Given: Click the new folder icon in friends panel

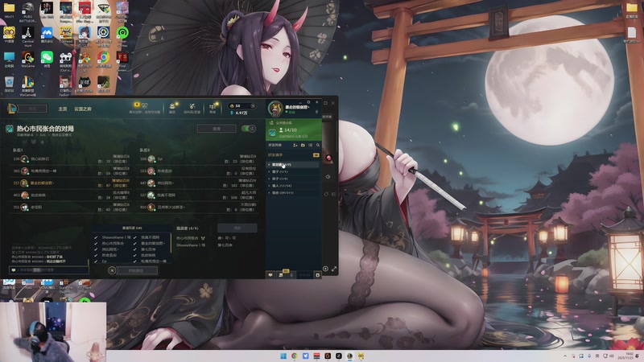Looking at the screenshot, I should coord(303,146).
